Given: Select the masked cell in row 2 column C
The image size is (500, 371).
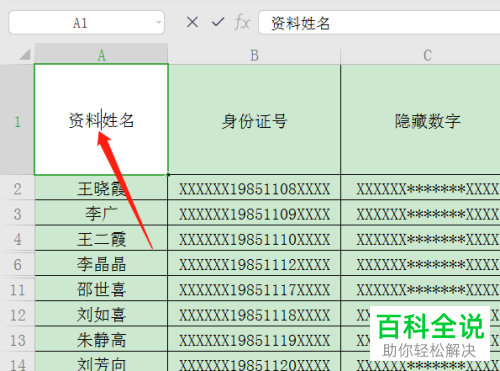Looking at the screenshot, I should pos(421,188).
